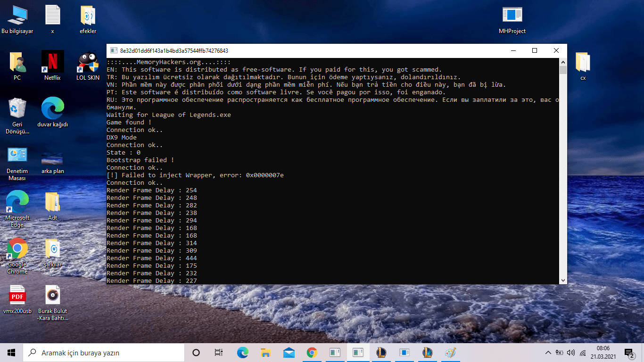Select the cx folder on the desktop
The height and width of the screenshot is (362, 644).
[583, 66]
